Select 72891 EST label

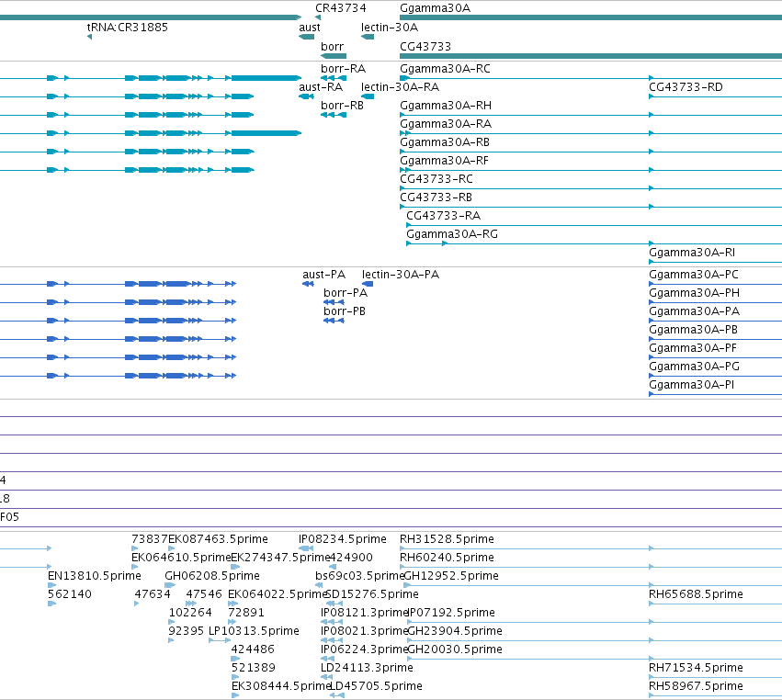246,613
